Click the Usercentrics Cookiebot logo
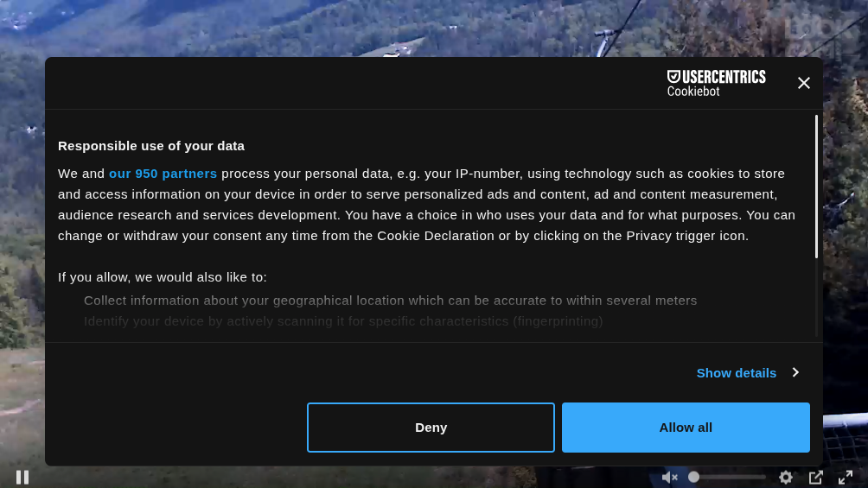This screenshot has width=868, height=488. click(716, 83)
